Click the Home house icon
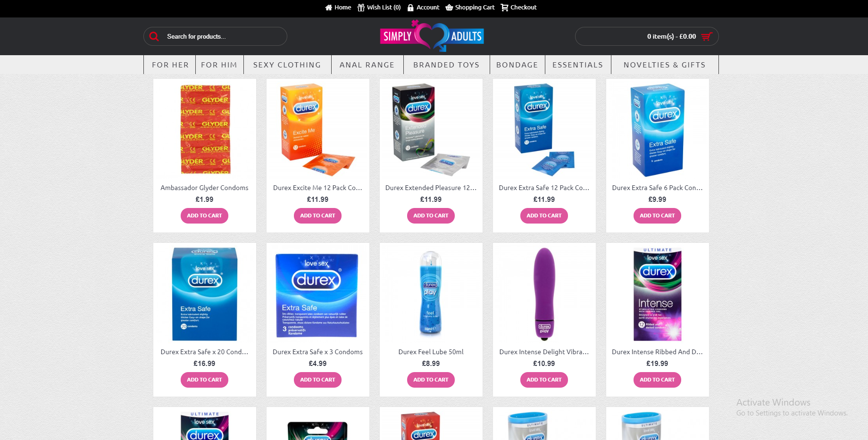Screen dimensions: 868x440 tap(328, 8)
